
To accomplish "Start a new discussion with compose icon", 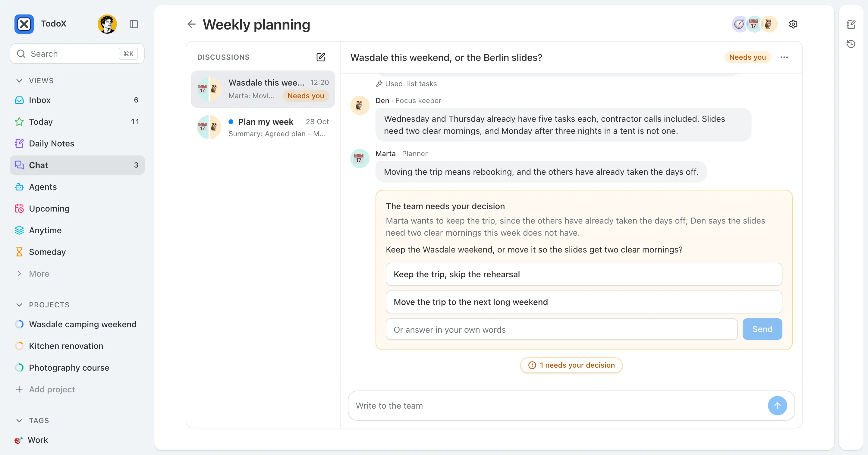I will (321, 57).
